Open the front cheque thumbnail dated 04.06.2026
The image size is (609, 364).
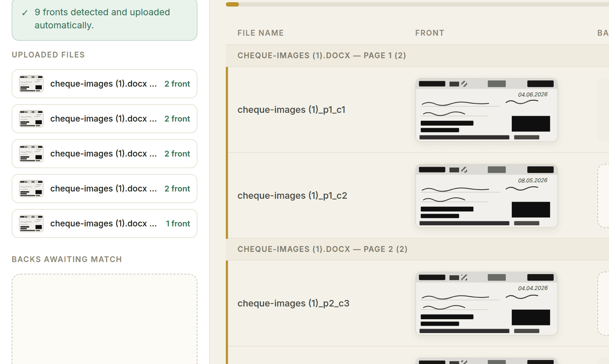(487, 110)
